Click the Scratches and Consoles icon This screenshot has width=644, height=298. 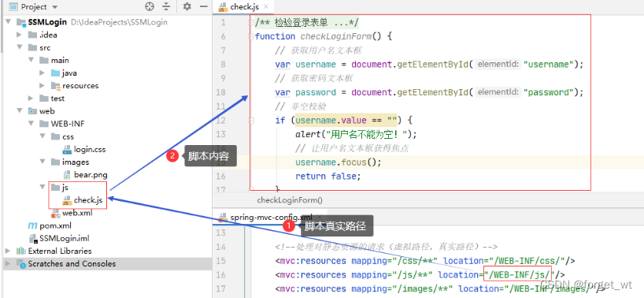[x=21, y=263]
